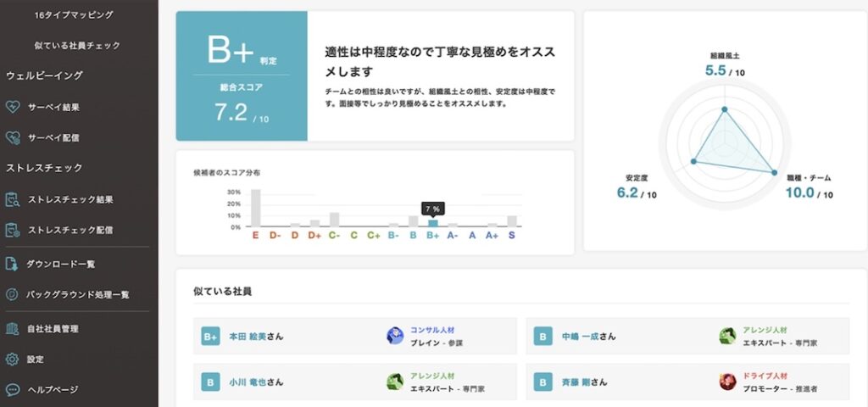The image size is (868, 407).
Task: Click the highlighted B+ bar in score distribution
Action: point(432,223)
